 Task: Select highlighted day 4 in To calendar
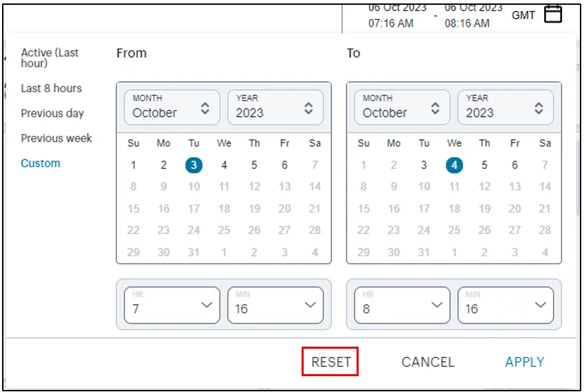pos(454,165)
